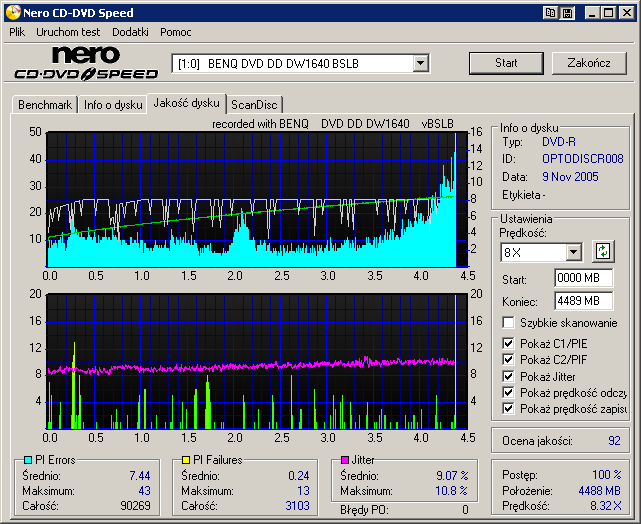Click the date 9 Nov 2005
641x524 pixels.
tap(570, 177)
